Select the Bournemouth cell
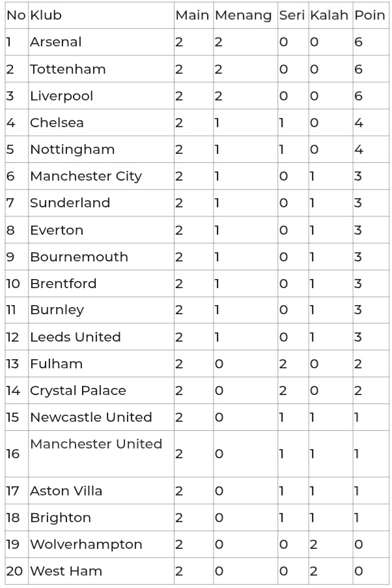The height and width of the screenshot is (588, 392). [x=79, y=257]
